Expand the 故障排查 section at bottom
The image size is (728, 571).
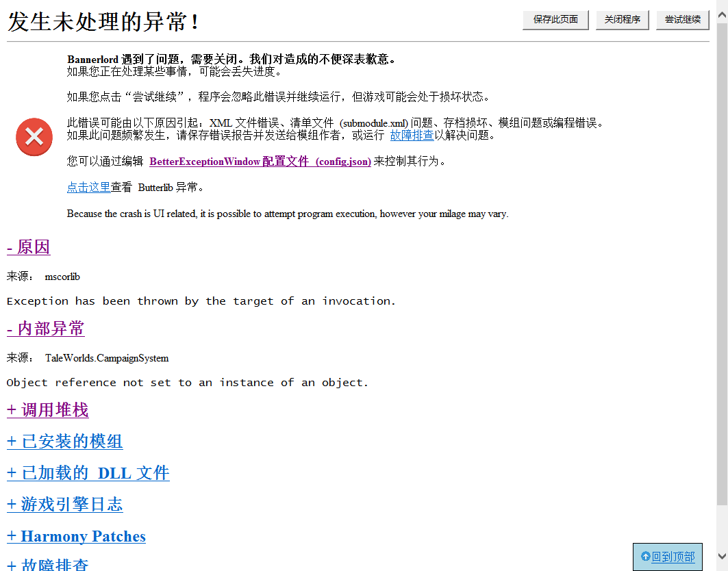pyautogui.click(x=47, y=565)
